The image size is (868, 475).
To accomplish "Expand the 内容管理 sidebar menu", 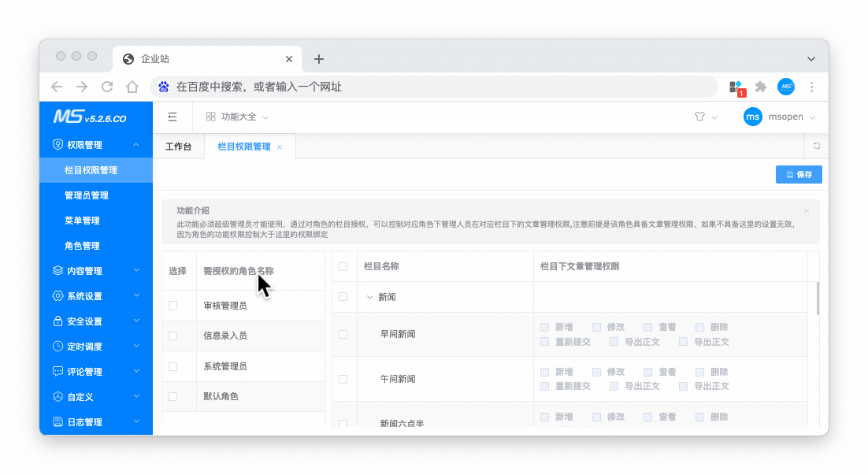I will click(95, 271).
